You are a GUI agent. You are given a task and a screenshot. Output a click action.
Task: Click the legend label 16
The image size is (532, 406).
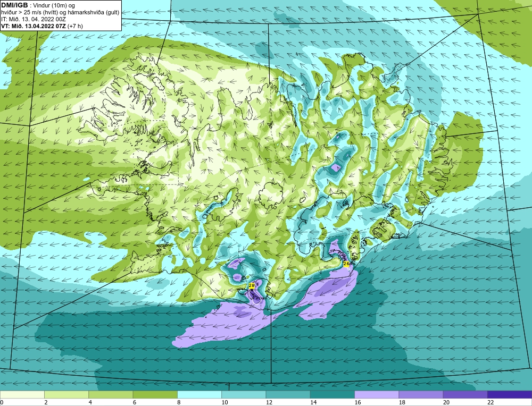(358, 402)
